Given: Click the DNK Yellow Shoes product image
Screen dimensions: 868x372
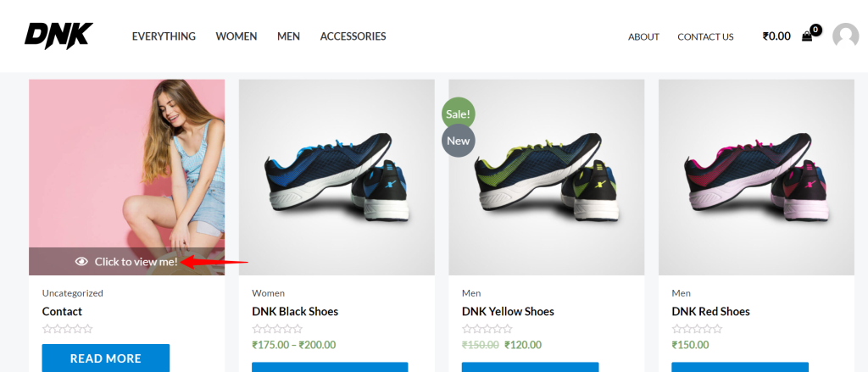Looking at the screenshot, I should pyautogui.click(x=547, y=177).
